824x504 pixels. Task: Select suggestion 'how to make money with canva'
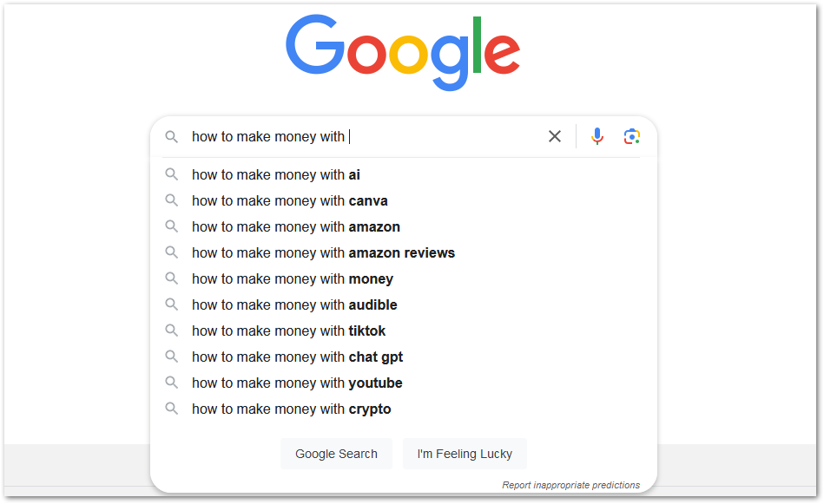(290, 200)
